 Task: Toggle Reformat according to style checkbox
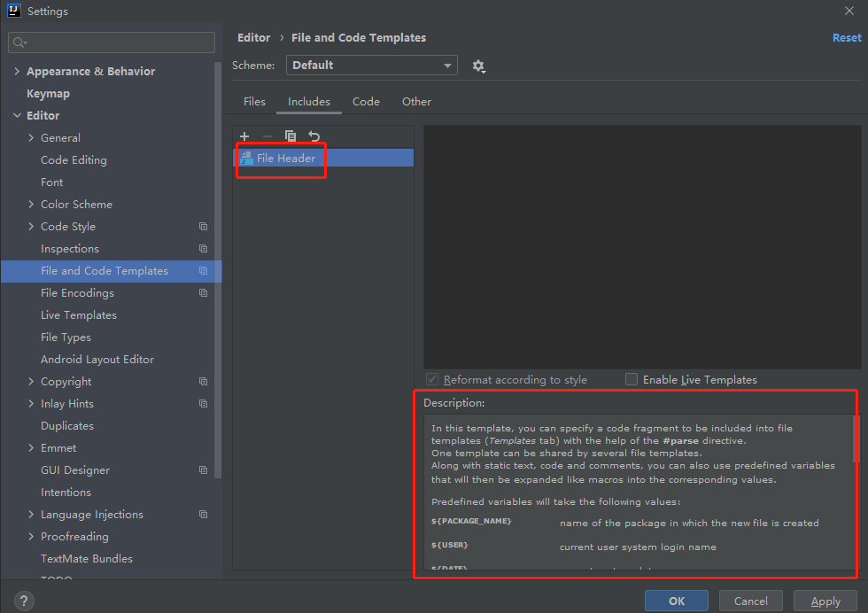tap(432, 379)
